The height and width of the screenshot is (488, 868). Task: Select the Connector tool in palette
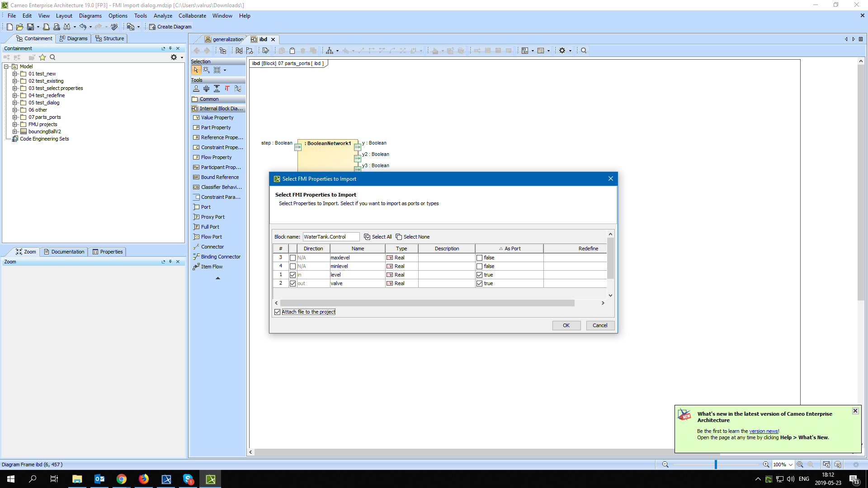pyautogui.click(x=212, y=247)
